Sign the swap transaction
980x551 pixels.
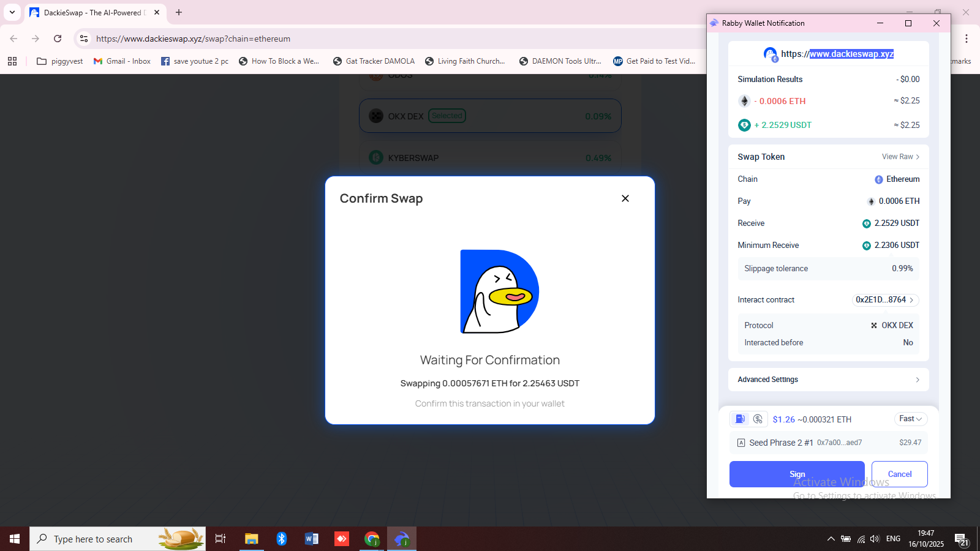click(796, 474)
